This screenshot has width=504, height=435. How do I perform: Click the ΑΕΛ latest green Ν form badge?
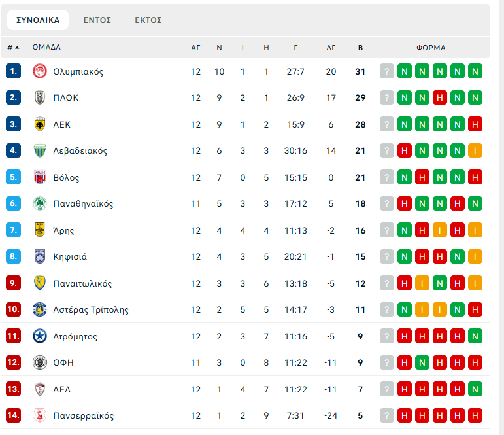[475, 389]
